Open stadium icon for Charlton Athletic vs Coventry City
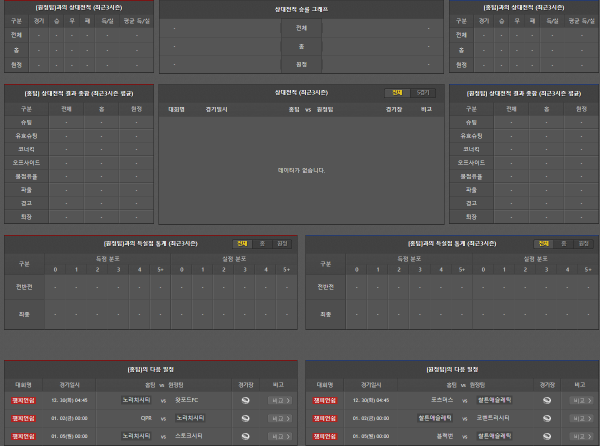This screenshot has height=446, width=600. coord(547,418)
